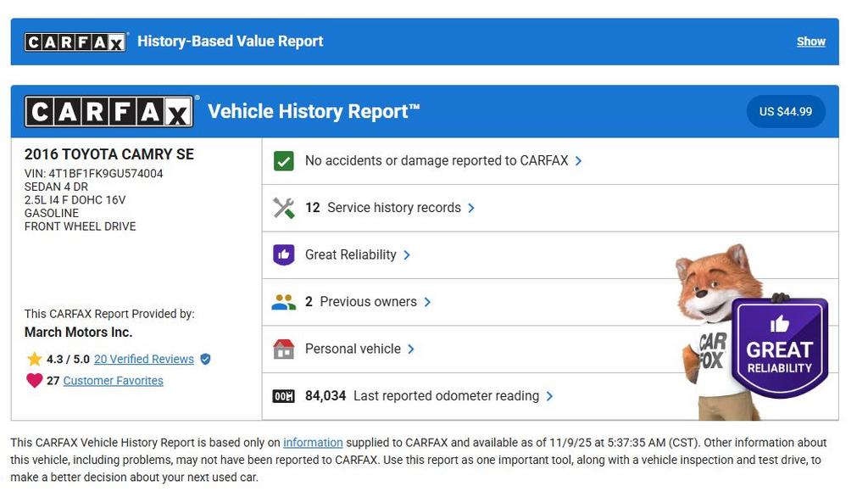Follow the information link in the disclaimer
The height and width of the screenshot is (492, 868).
tap(313, 443)
